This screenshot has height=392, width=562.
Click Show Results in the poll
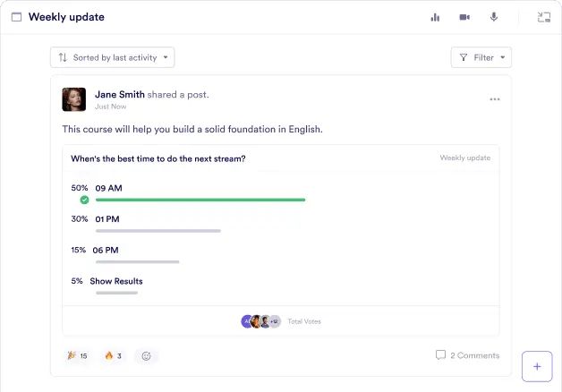pyautogui.click(x=116, y=281)
